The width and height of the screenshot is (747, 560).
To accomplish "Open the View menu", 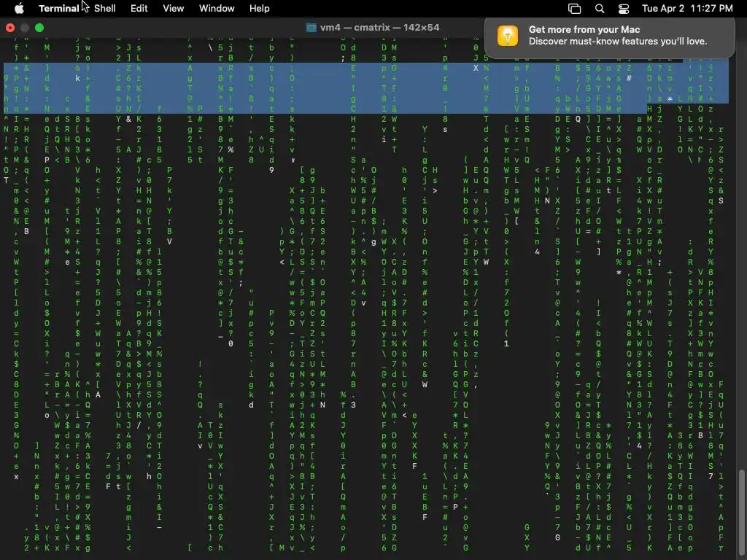I will (174, 8).
